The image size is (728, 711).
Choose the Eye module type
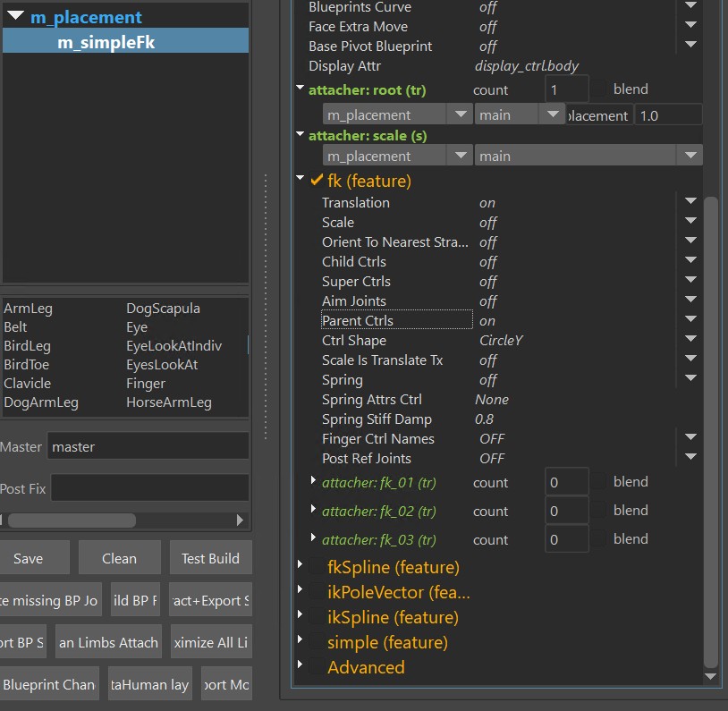click(x=137, y=327)
